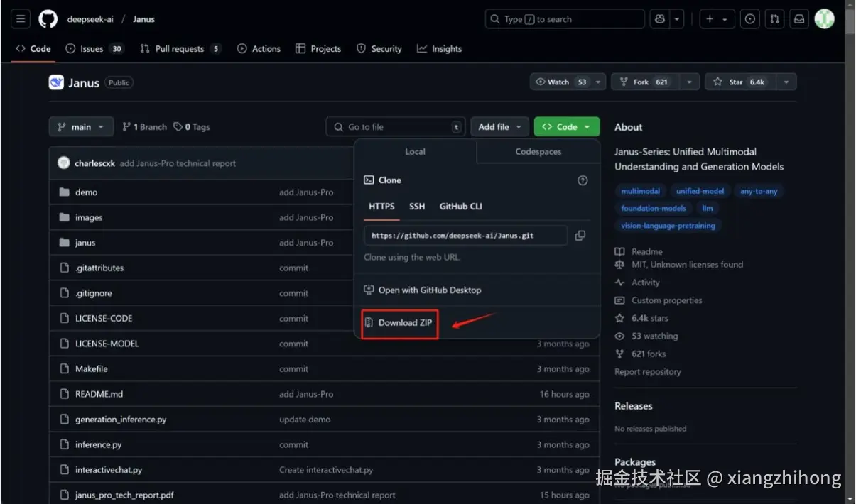Switch to the Security tab

point(379,48)
